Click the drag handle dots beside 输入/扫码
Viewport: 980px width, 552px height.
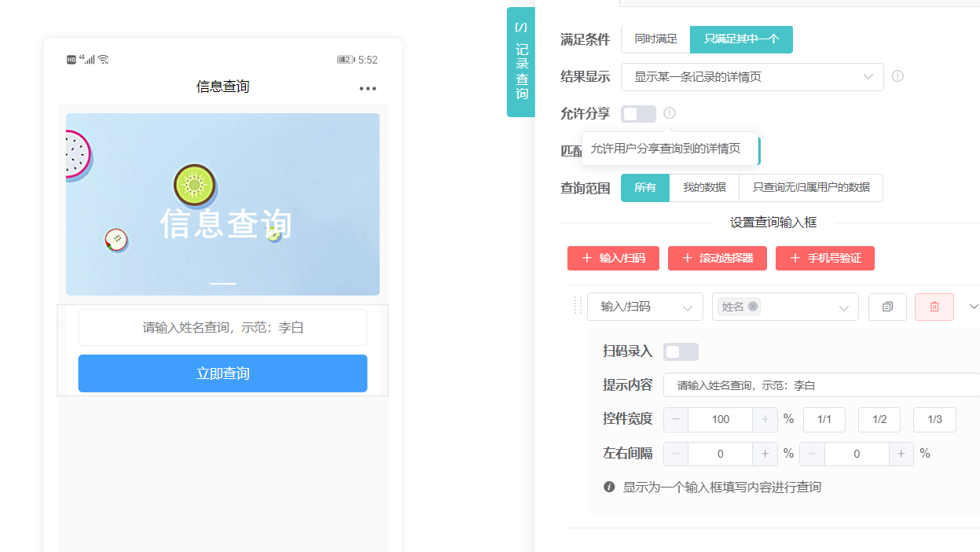578,307
